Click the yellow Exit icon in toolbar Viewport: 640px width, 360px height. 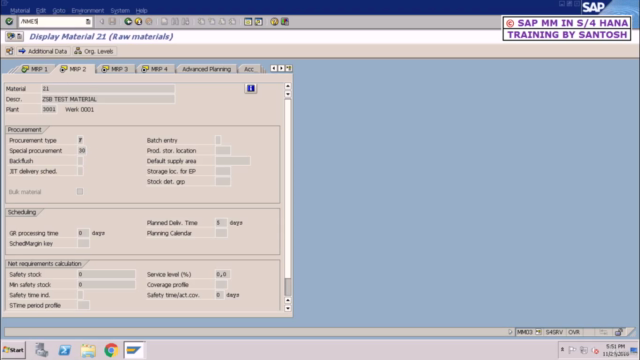pos(138,22)
